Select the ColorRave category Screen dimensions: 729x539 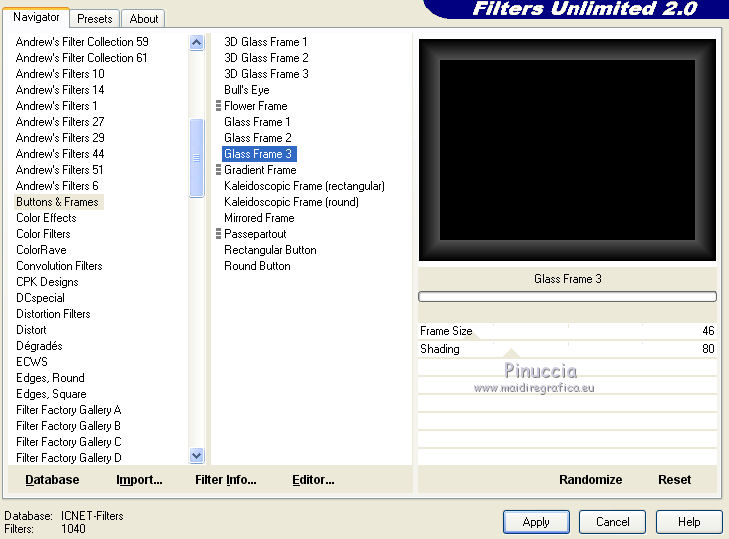(41, 250)
